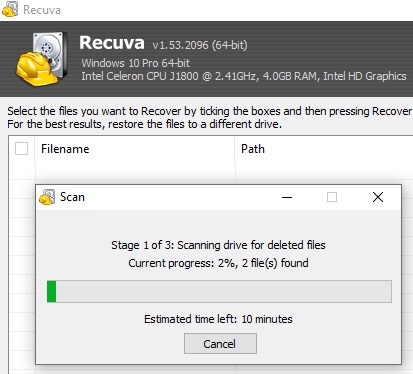The height and width of the screenshot is (374, 413).
Task: Click the Recuva icon in the title bar
Action: pos(10,9)
